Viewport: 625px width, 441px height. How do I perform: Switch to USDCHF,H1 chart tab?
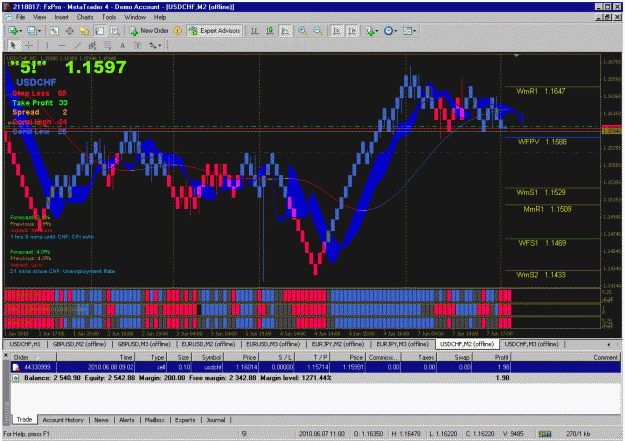(x=25, y=344)
